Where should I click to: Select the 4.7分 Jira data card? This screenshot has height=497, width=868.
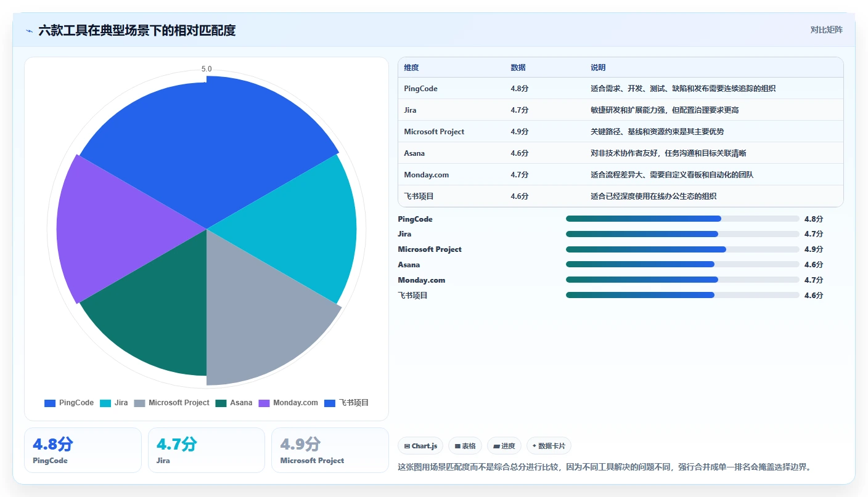[x=207, y=450]
